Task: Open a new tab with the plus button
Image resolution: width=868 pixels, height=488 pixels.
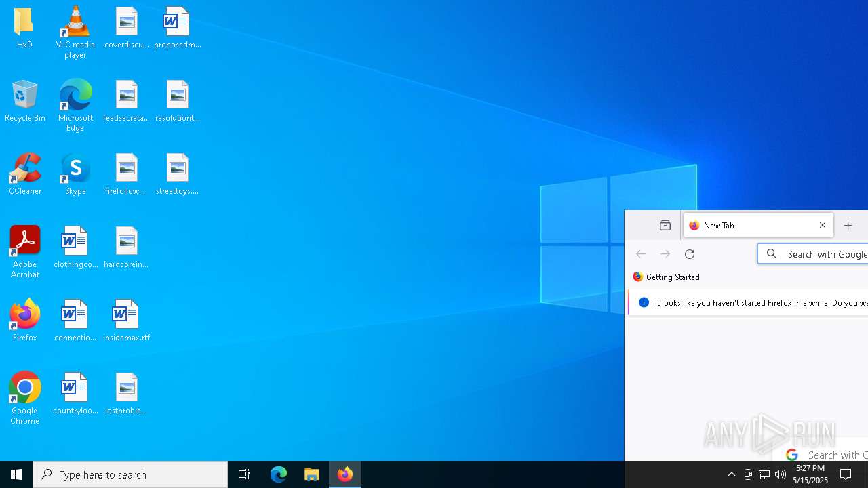Action: coord(848,225)
